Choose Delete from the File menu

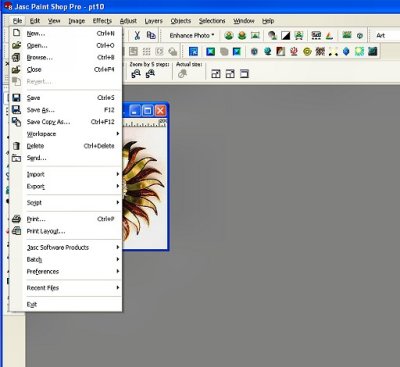[x=66, y=146]
